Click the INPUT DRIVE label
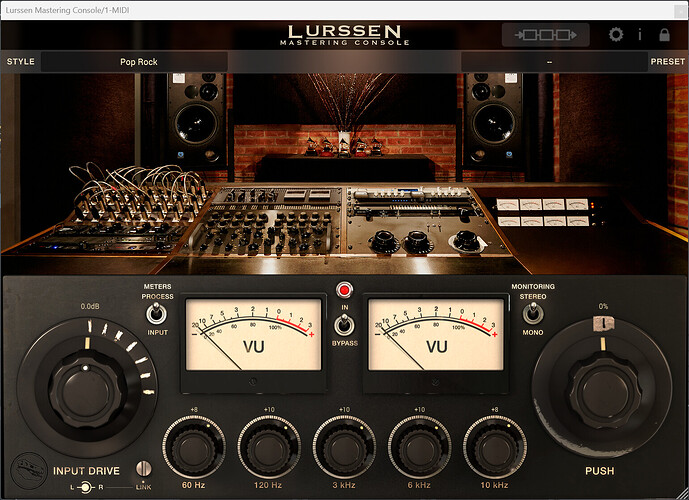689x500 pixels. [x=86, y=471]
